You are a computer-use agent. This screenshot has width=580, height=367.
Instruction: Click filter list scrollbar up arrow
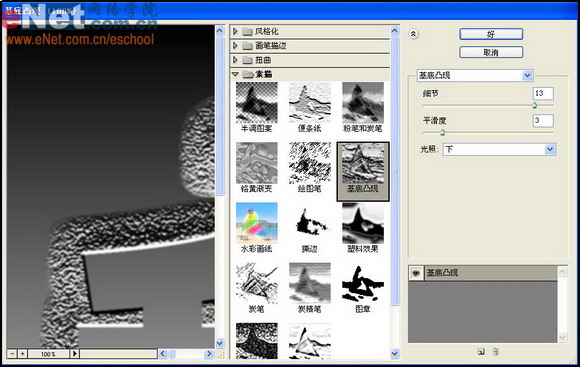395,31
